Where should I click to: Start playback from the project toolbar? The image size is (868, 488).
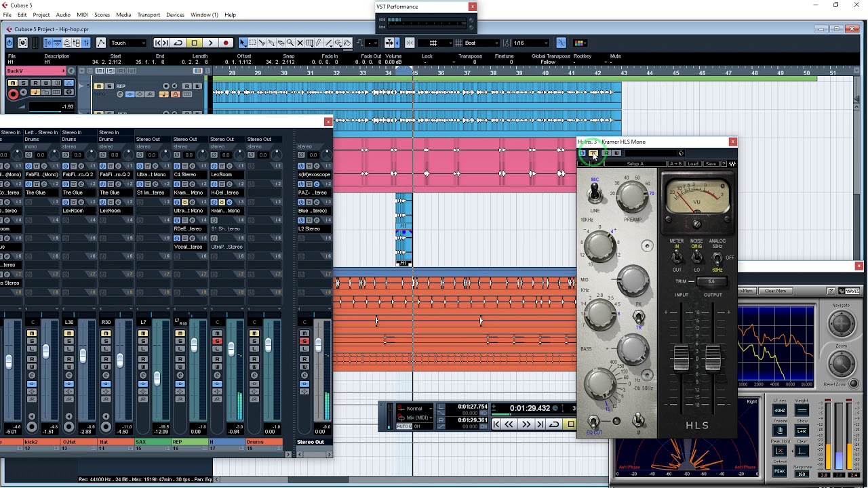210,43
